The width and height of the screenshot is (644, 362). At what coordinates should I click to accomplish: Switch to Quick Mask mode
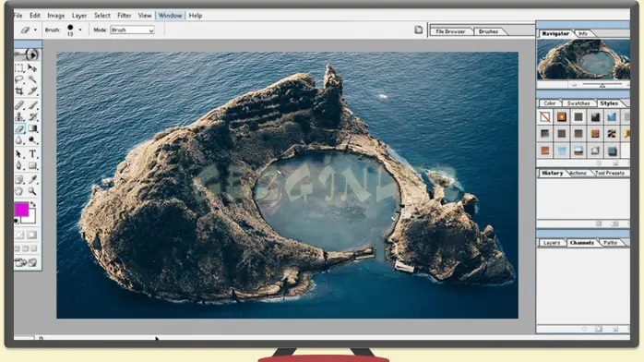[32, 235]
